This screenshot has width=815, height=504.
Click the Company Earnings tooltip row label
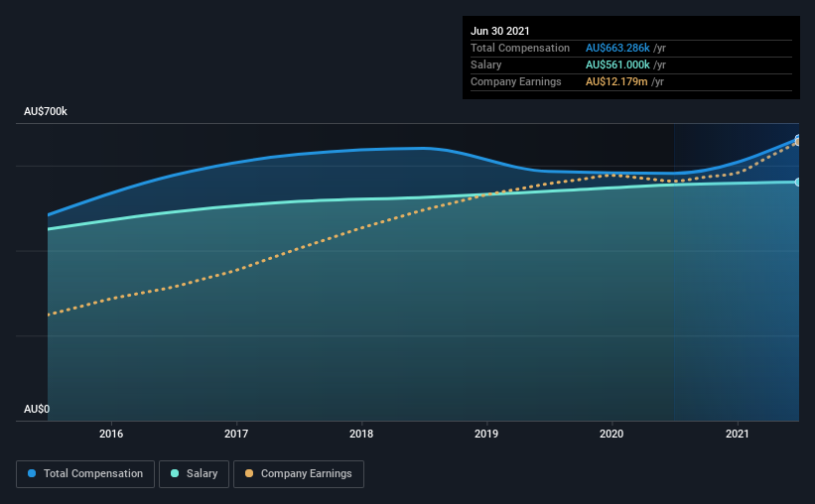[515, 81]
